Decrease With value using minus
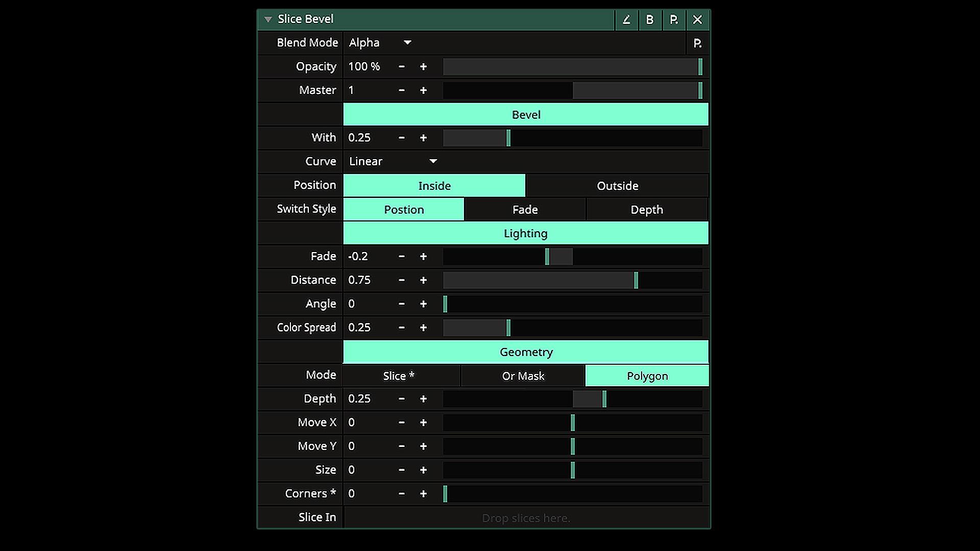The height and width of the screenshot is (551, 980). [x=402, y=138]
